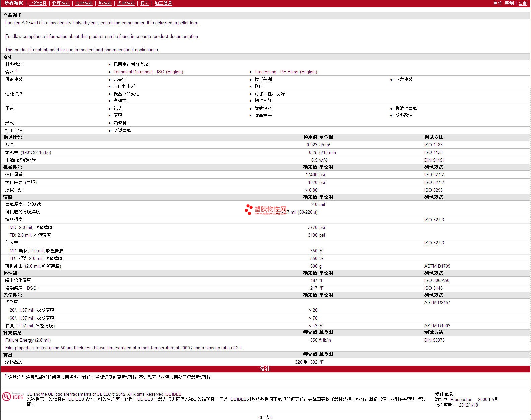531x420 pixels.
Task: Follow the UL IDES link after All Rights Reserved
Action: 173,394
